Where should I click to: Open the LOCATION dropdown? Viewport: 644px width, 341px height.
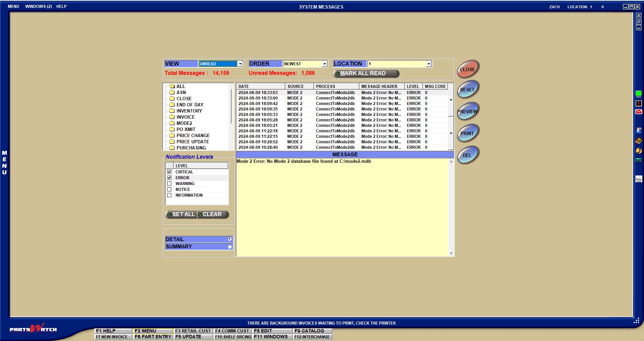428,64
